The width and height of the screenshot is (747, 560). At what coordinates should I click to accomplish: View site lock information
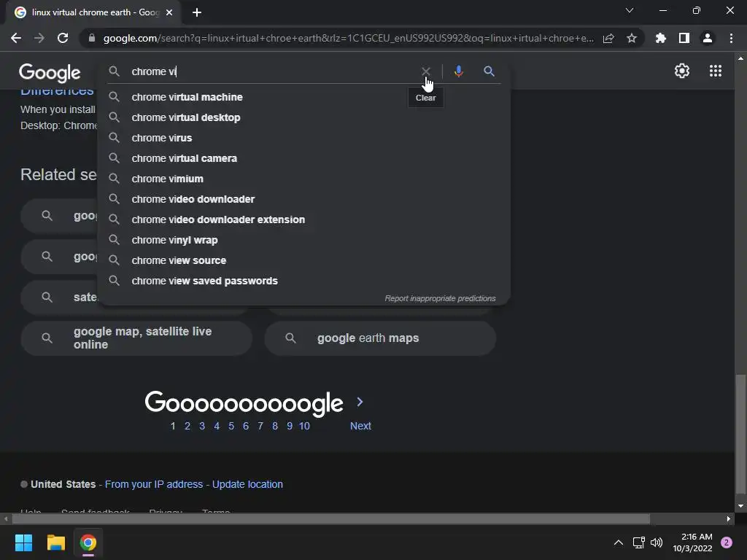92,38
